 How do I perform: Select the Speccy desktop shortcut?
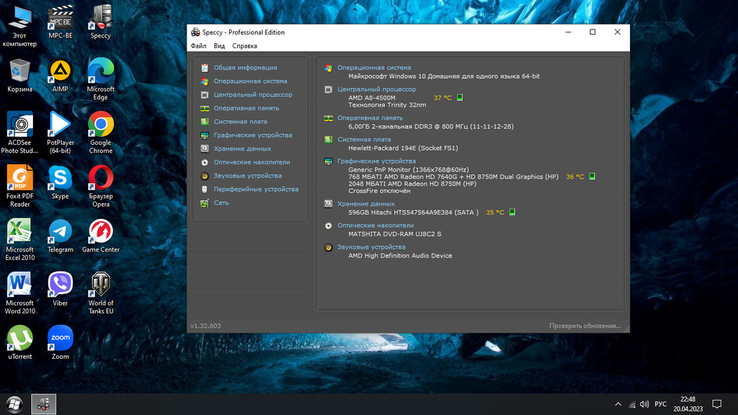coord(101,22)
